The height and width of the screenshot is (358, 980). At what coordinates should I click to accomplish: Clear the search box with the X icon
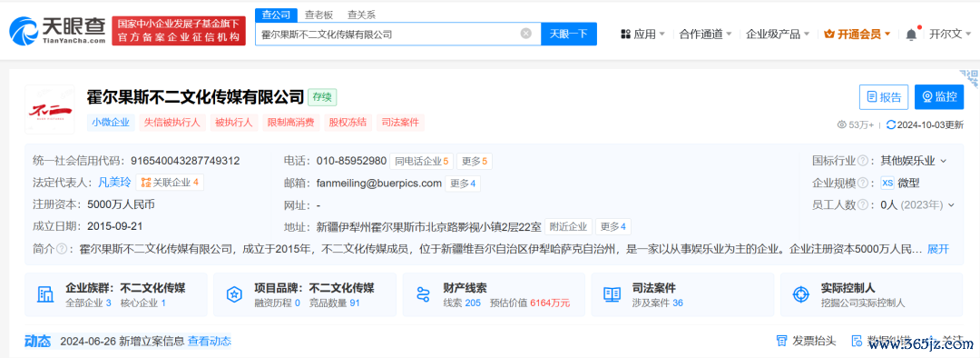click(x=526, y=34)
